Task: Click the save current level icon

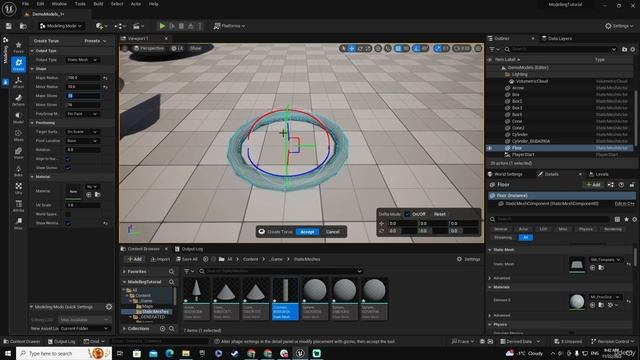Action: click(9, 26)
